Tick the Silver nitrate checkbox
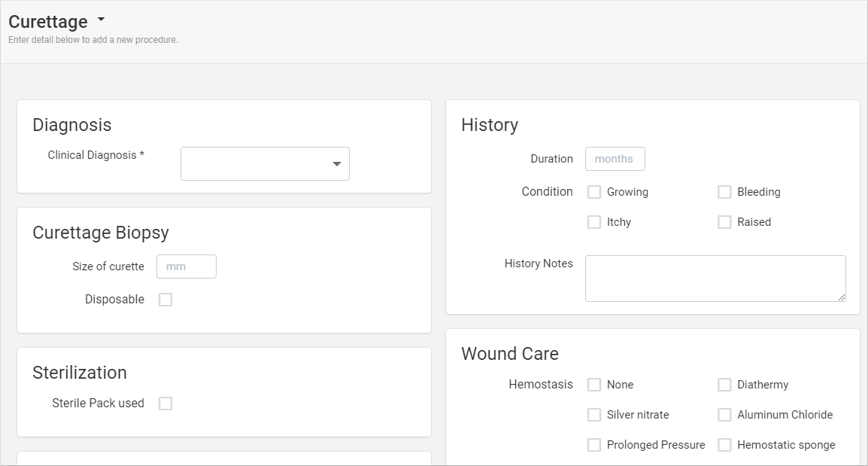This screenshot has height=466, width=868. tap(594, 415)
